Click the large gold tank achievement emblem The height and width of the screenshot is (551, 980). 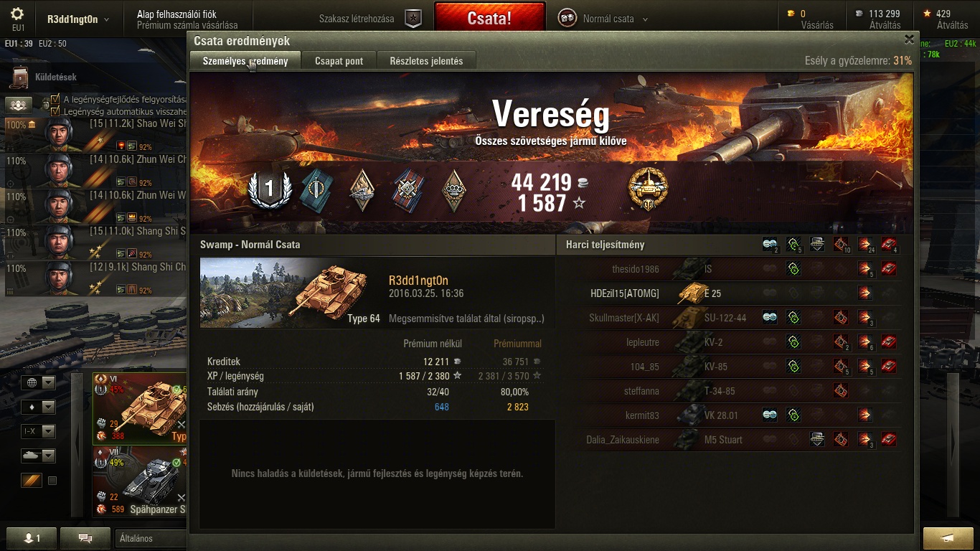pyautogui.click(x=648, y=189)
